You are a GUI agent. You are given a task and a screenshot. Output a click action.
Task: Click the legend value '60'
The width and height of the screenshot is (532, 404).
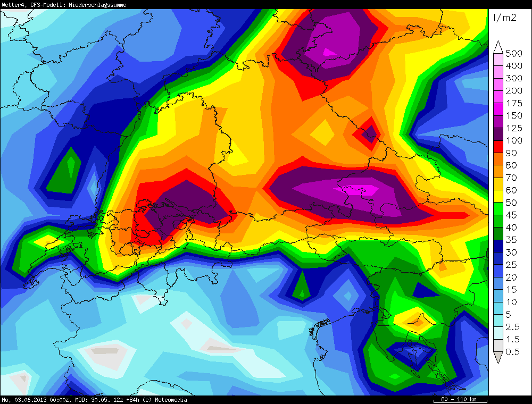511,190
